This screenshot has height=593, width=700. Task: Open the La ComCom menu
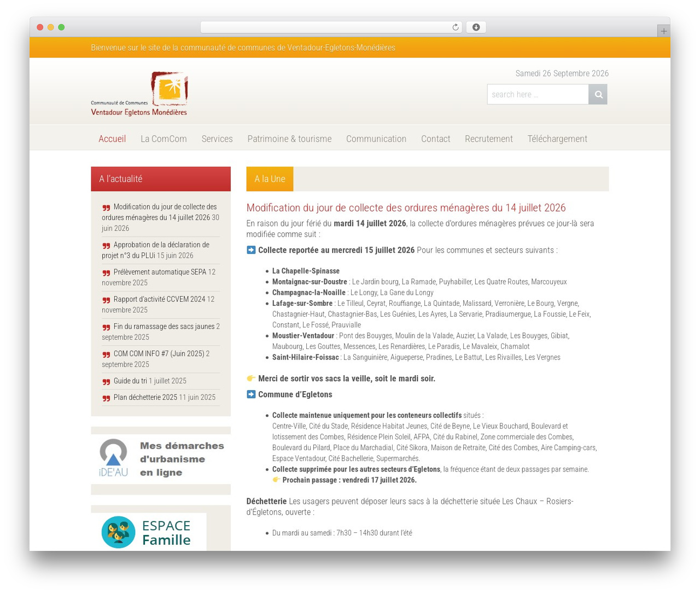164,139
